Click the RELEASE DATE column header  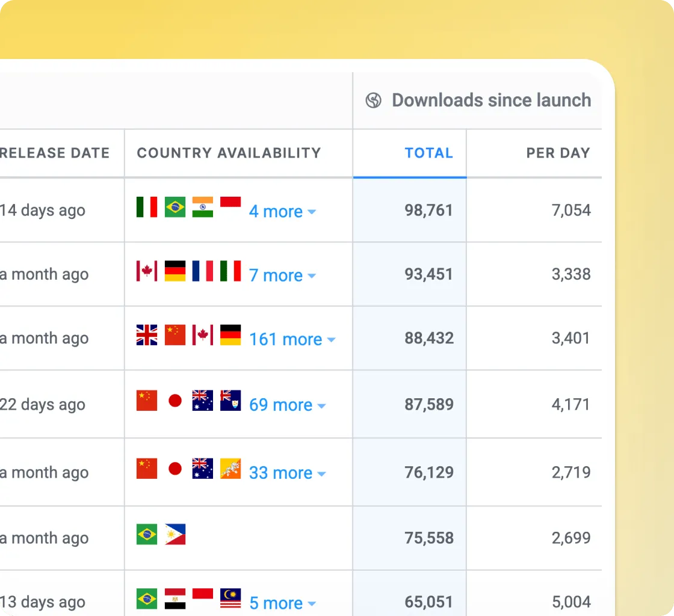pos(55,153)
